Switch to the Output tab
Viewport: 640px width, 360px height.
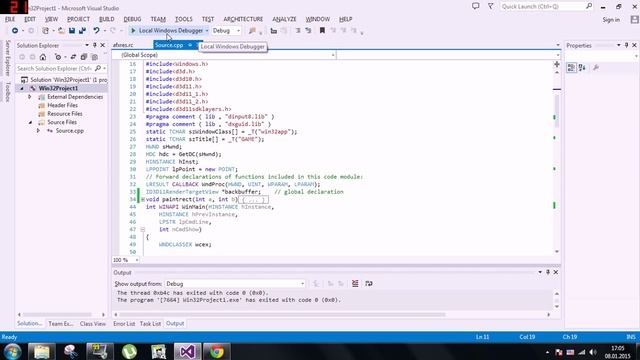pyautogui.click(x=175, y=324)
